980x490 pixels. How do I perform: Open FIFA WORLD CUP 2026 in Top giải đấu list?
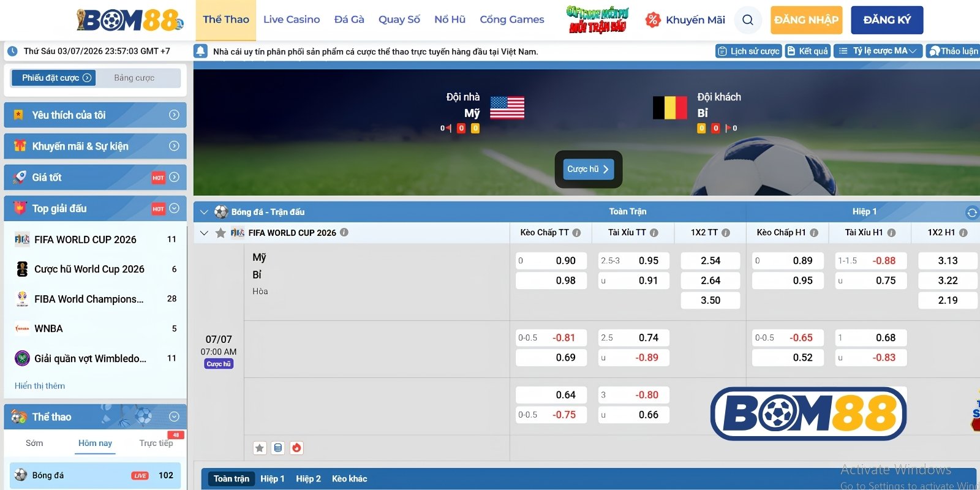click(x=95, y=239)
